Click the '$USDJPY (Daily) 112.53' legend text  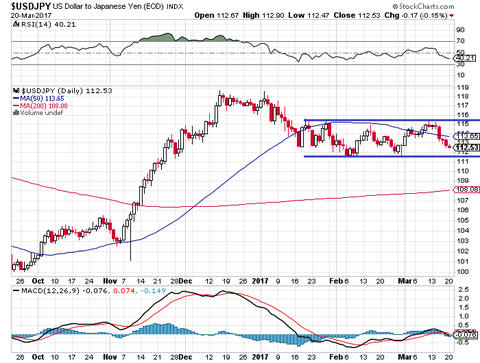coord(67,91)
